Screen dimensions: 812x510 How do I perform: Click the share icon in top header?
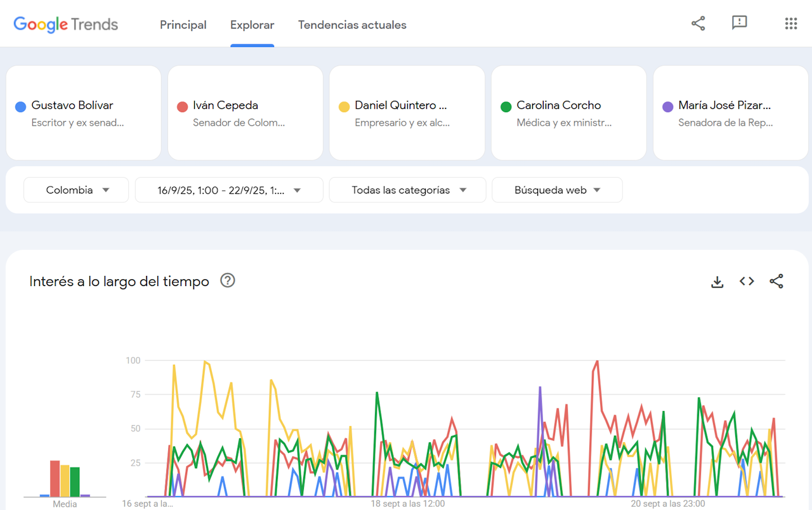[x=698, y=23]
